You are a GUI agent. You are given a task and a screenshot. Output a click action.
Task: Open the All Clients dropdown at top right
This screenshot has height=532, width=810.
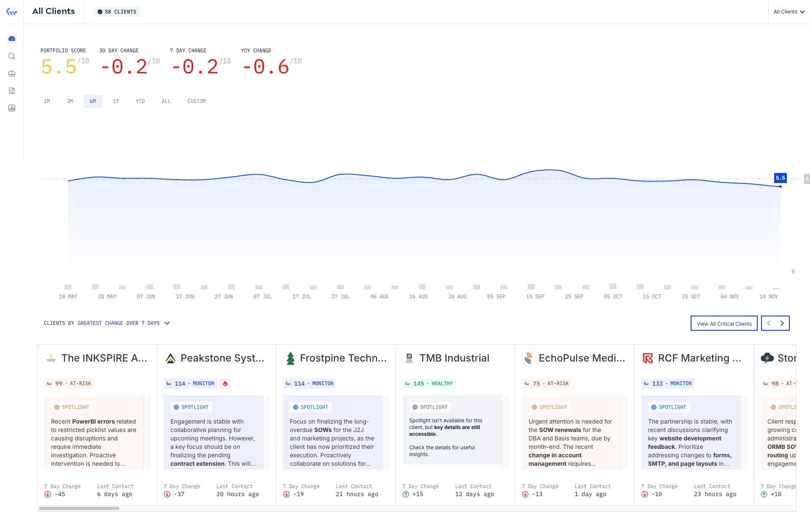[788, 11]
